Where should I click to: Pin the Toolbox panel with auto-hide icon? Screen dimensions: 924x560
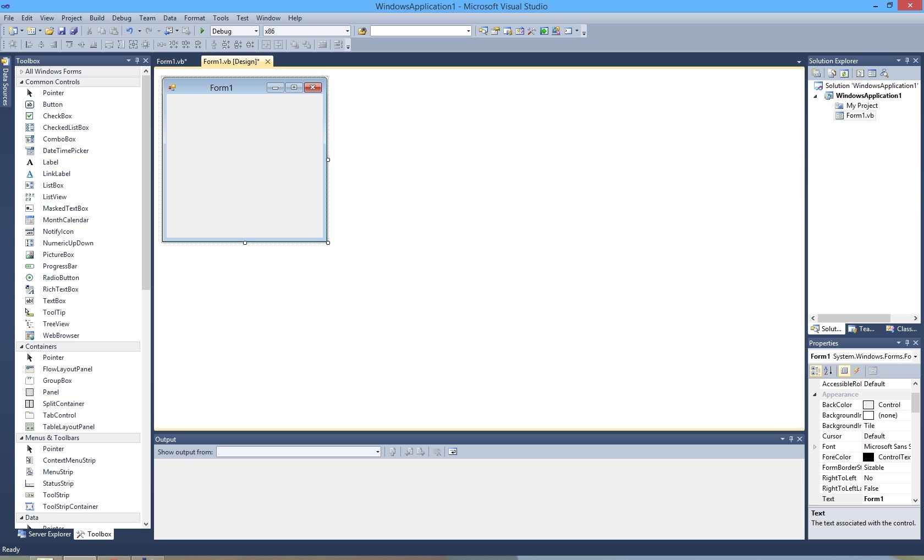coord(137,61)
